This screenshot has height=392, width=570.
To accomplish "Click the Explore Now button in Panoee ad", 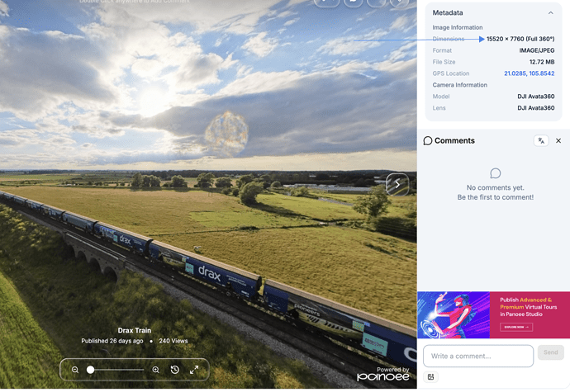I will pos(516,327).
